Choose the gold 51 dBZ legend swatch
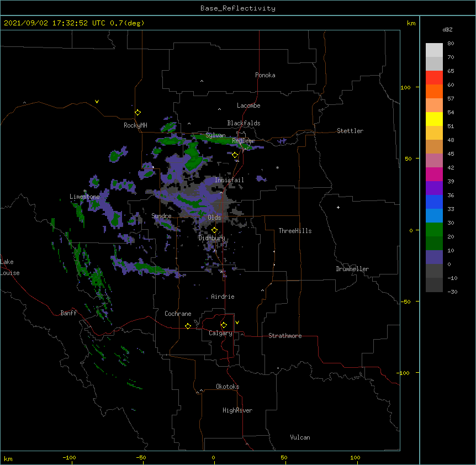Screen dimensions: 476x465 tap(434, 133)
